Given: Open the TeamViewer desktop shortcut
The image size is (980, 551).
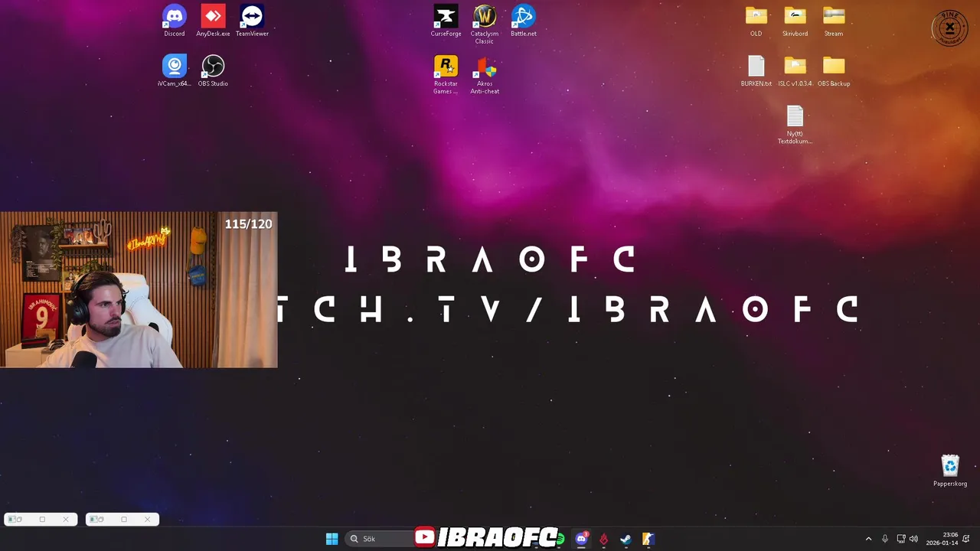Looking at the screenshot, I should [x=252, y=21].
